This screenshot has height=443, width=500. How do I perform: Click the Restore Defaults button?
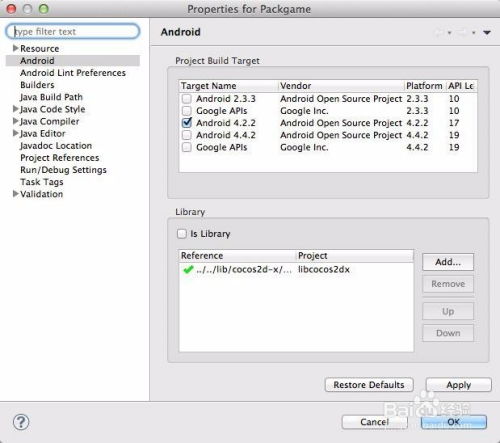(369, 385)
